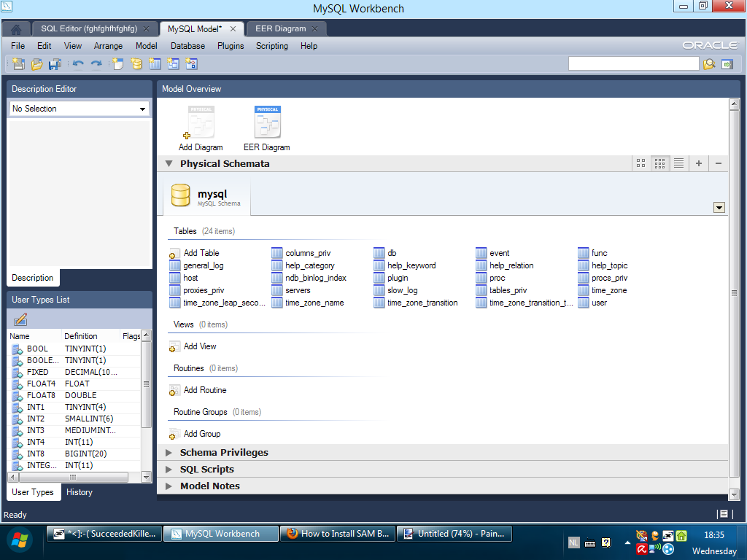Switch to the History tab

tap(79, 492)
